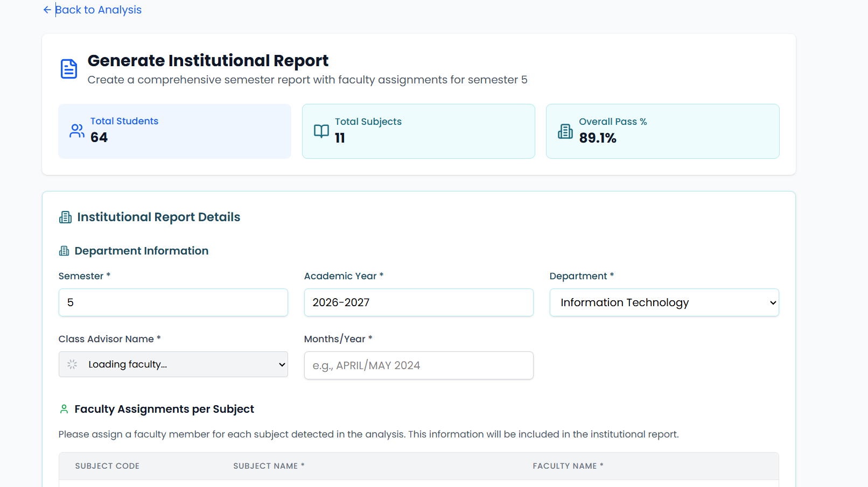Viewport: 868px width, 487px height.
Task: Go back via the Back to Analysis link
Action: pyautogui.click(x=92, y=10)
